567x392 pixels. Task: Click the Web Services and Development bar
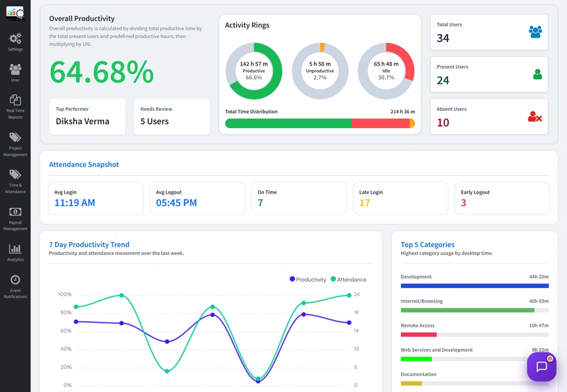[416, 359]
